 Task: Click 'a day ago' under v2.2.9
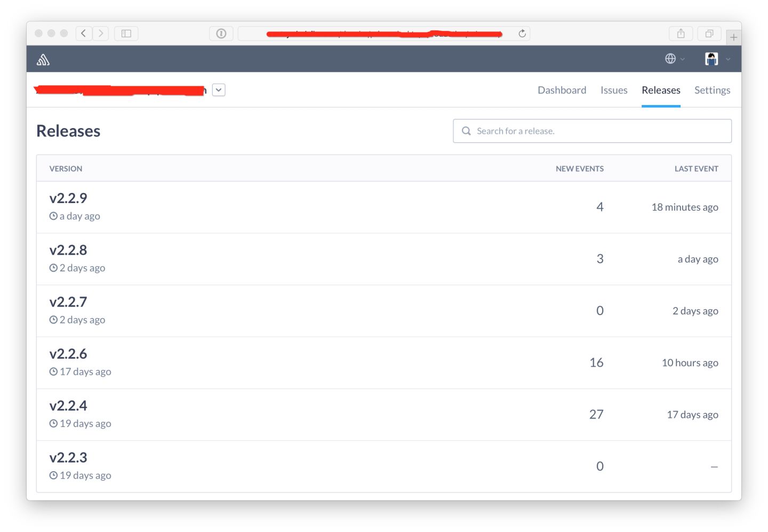coord(80,216)
